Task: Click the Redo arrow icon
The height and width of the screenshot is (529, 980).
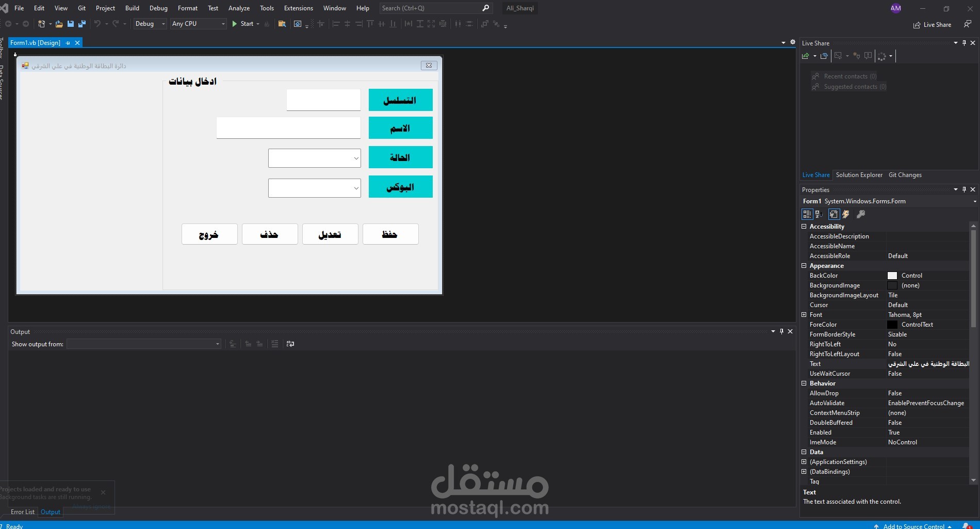Action: 116,24
